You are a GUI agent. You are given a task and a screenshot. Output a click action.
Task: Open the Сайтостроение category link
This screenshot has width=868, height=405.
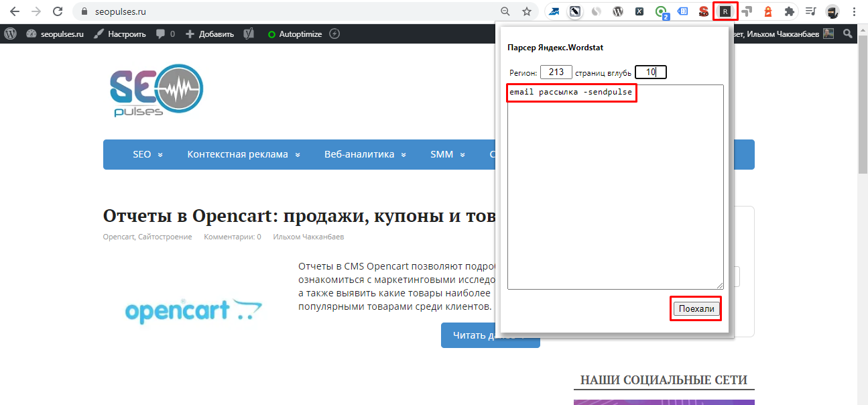pos(165,237)
